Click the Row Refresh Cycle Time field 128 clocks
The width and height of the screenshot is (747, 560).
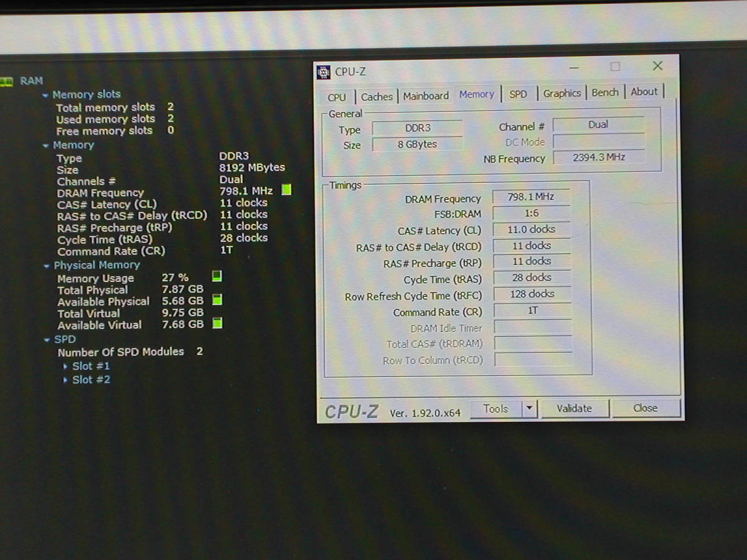[x=532, y=294]
